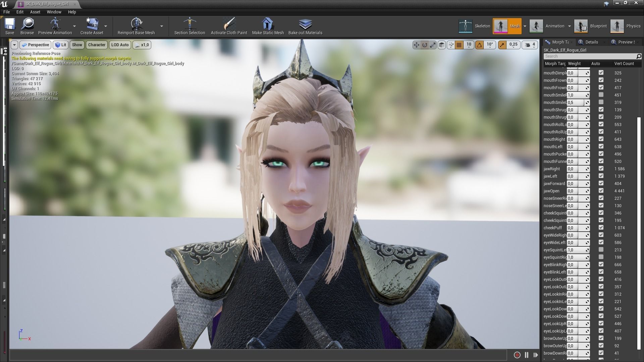Viewport: 644px width, 362px height.
Task: Switch to the Morph Targets tab
Action: tap(559, 42)
